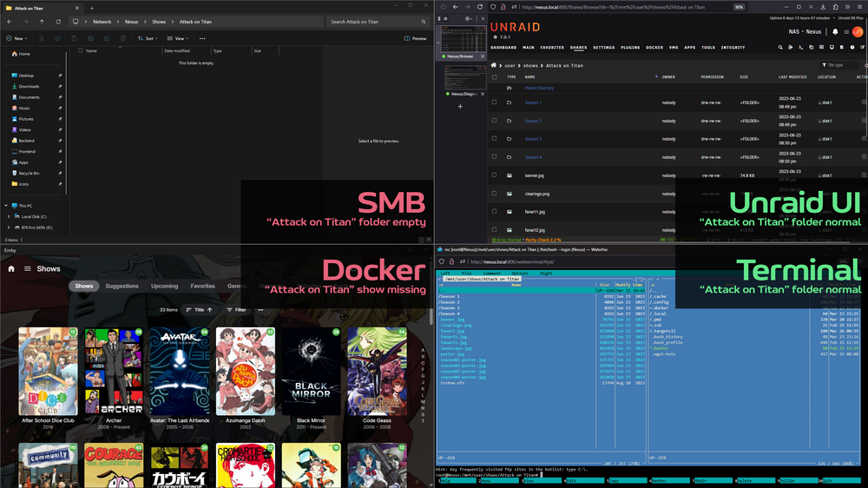The height and width of the screenshot is (488, 868).
Task: Open the View dropdown in File Explorer
Action: coord(178,38)
